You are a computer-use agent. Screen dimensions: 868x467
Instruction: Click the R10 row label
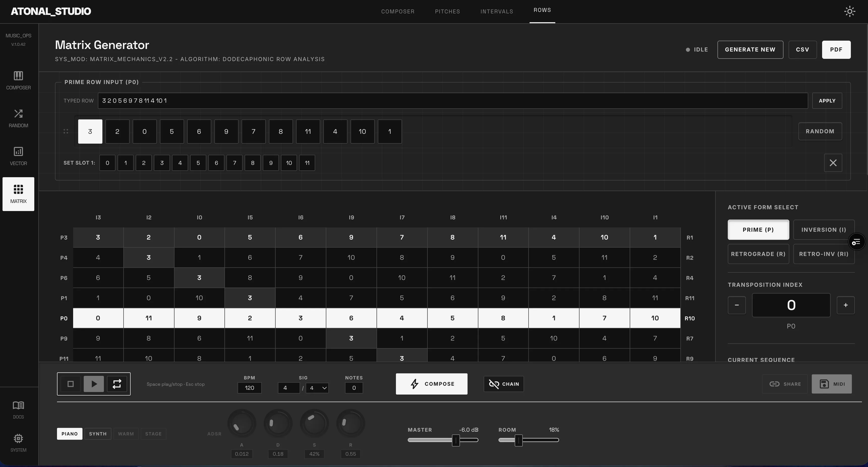pyautogui.click(x=689, y=318)
